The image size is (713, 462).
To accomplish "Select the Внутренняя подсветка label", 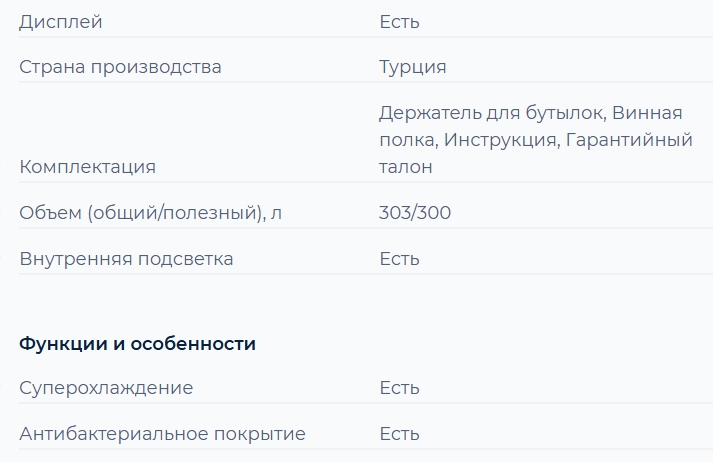I will (126, 259).
